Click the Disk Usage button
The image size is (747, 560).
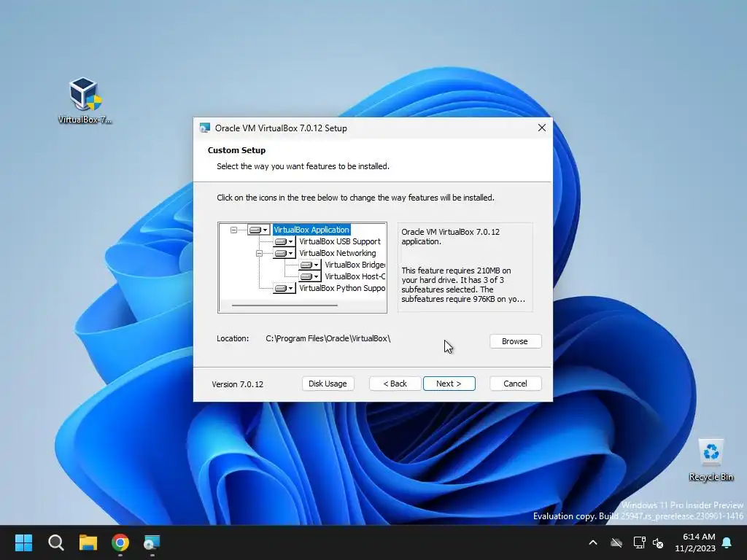point(328,384)
